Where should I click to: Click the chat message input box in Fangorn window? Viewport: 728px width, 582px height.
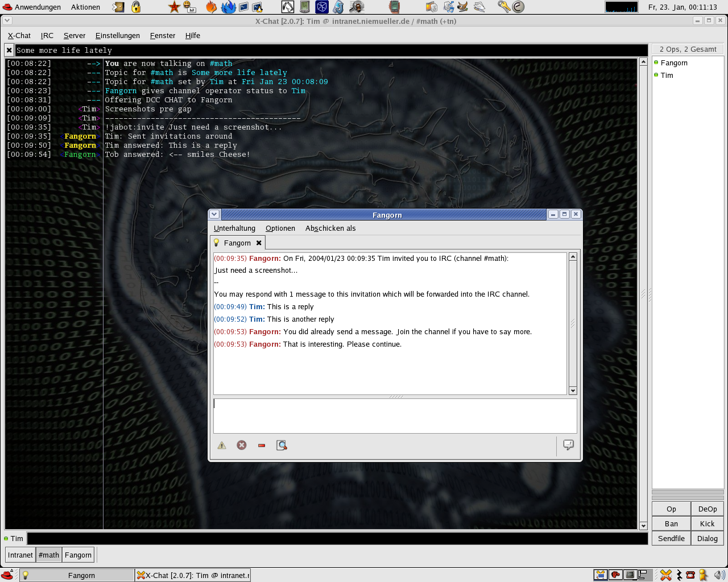395,415
